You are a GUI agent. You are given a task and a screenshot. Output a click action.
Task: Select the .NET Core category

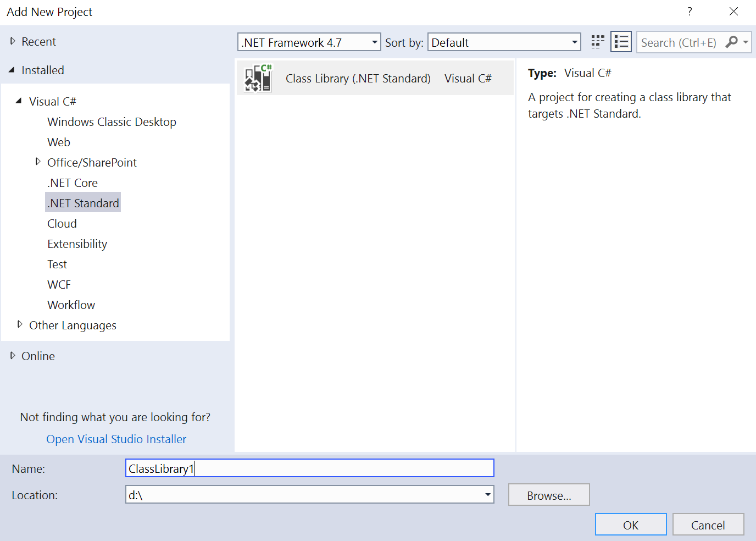(73, 183)
